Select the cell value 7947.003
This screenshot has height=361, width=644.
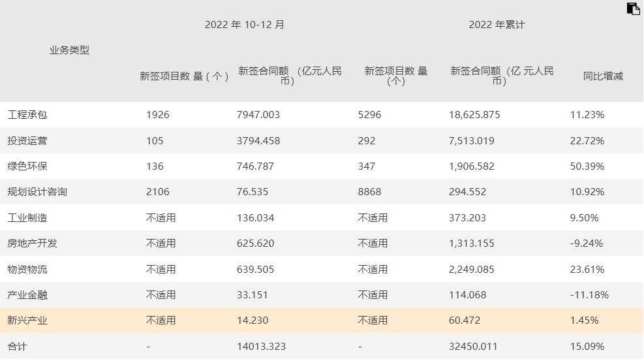coord(258,115)
